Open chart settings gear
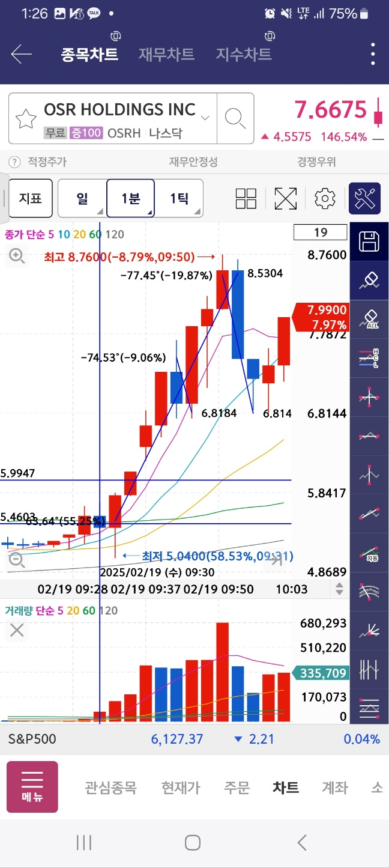Screen dimensions: 389x868 click(x=325, y=198)
